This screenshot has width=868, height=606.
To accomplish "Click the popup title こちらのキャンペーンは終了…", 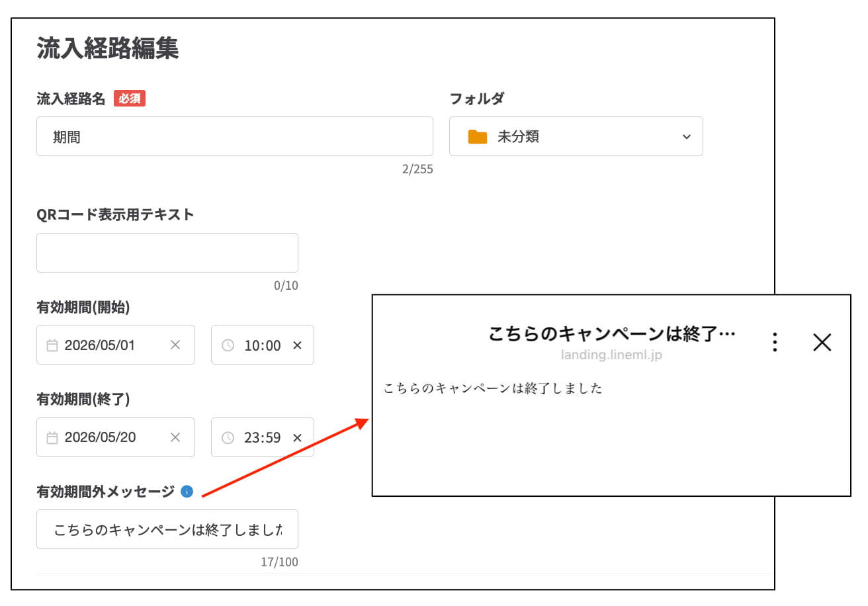I will (612, 333).
